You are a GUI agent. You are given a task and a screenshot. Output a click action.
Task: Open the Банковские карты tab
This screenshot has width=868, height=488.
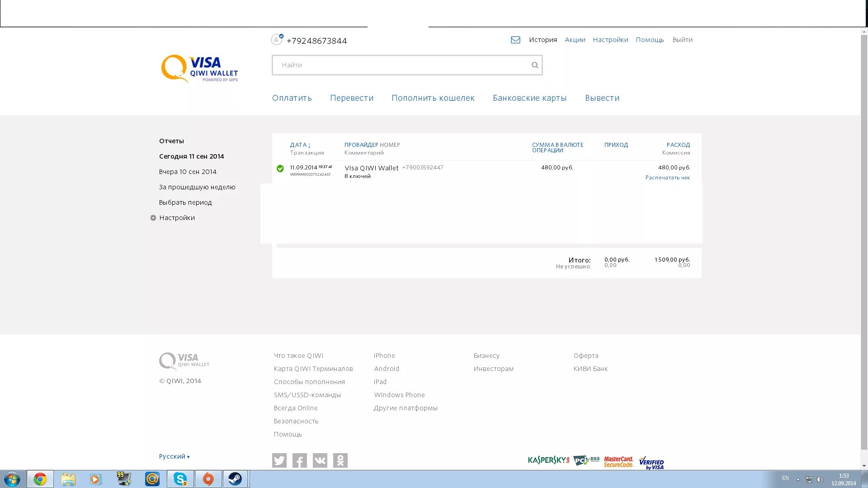coord(530,98)
